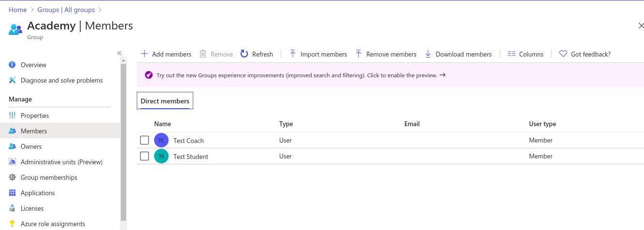Click the Home breadcrumb link
The image size is (644, 230).
(x=18, y=10)
